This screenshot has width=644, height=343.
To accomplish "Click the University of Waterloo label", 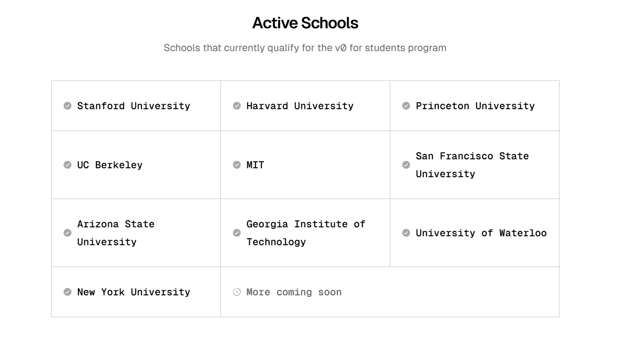I will (x=481, y=233).
